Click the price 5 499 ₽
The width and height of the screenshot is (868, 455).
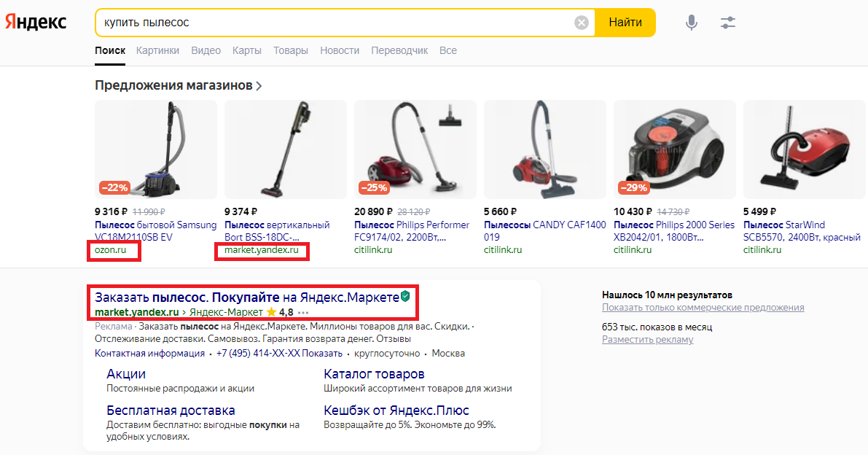(759, 211)
